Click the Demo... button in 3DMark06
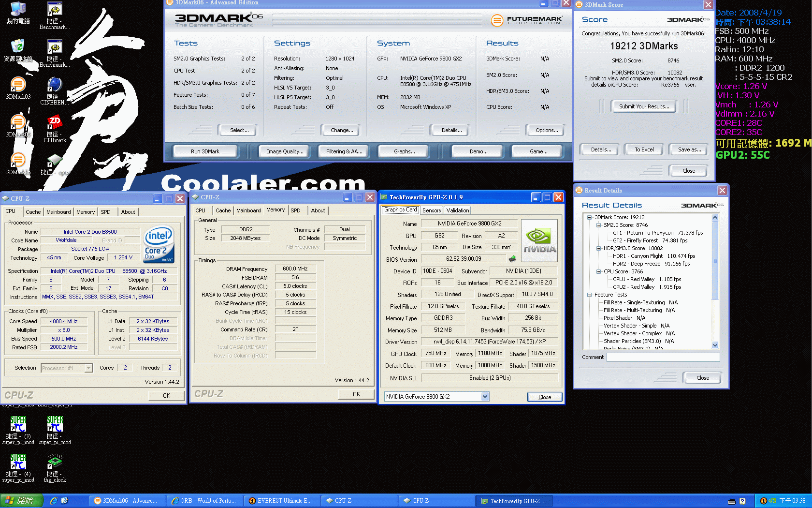Screen dimensions: 812x508 coord(478,151)
